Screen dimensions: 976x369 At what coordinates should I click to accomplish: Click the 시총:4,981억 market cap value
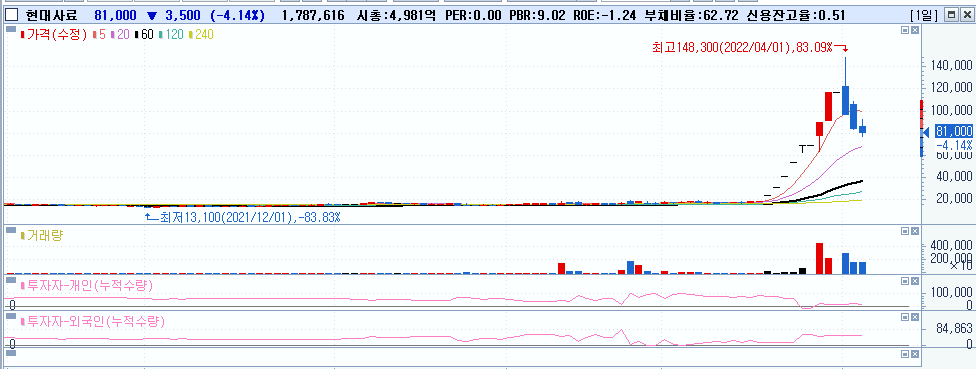tap(396, 15)
